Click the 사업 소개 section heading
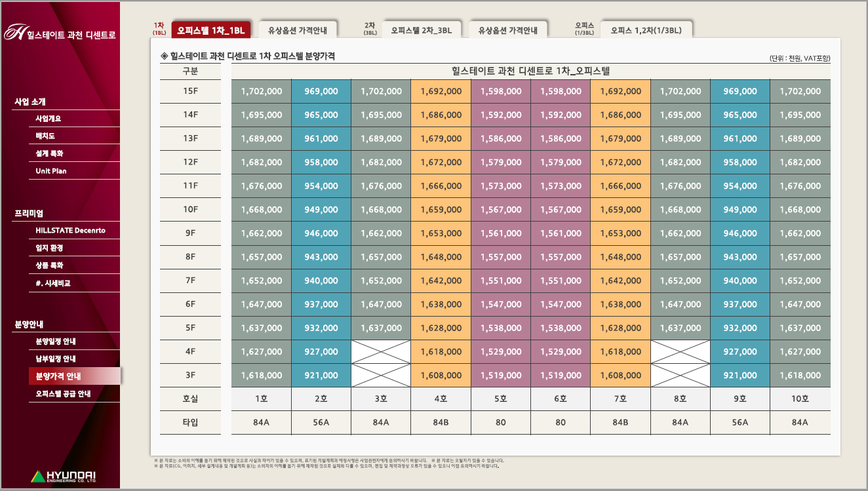This screenshot has width=868, height=491. pos(30,102)
